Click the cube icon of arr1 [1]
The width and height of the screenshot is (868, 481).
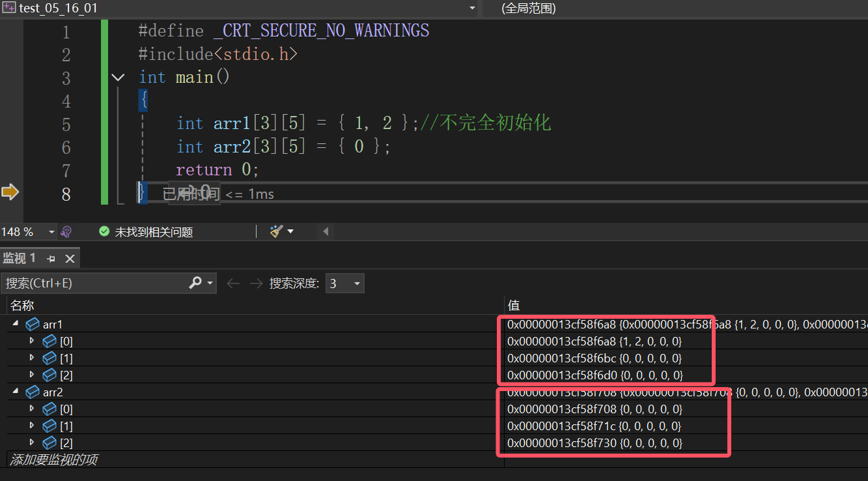[x=49, y=358]
